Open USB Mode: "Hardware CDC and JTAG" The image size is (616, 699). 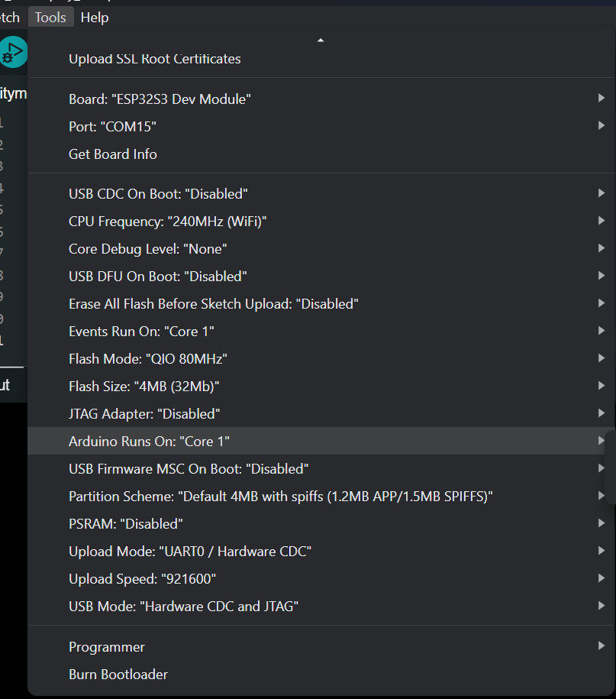[x=321, y=607]
